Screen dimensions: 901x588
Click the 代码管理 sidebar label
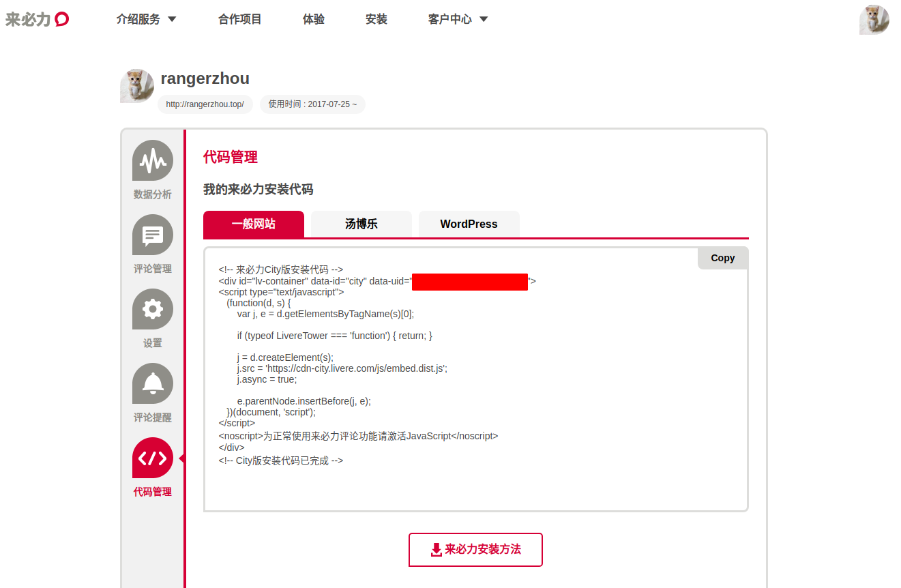click(x=153, y=492)
